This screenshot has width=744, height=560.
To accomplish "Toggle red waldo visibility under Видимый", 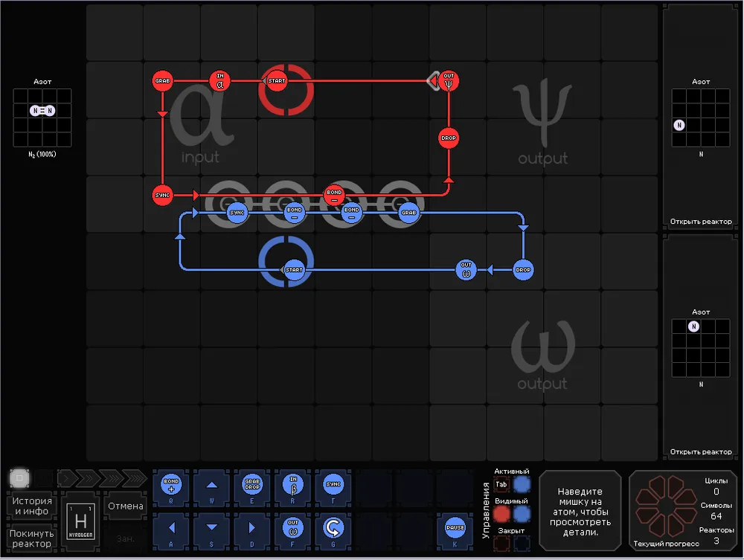I will pyautogui.click(x=501, y=514).
